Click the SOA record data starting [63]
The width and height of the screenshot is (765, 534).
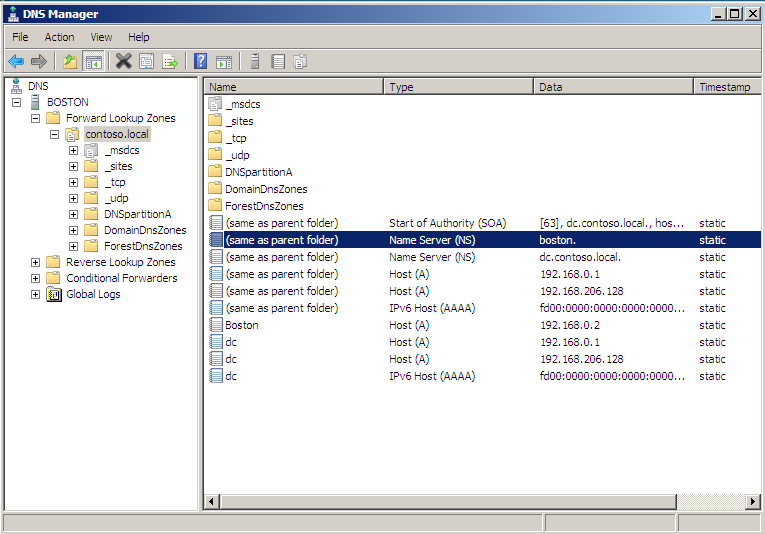click(x=612, y=223)
